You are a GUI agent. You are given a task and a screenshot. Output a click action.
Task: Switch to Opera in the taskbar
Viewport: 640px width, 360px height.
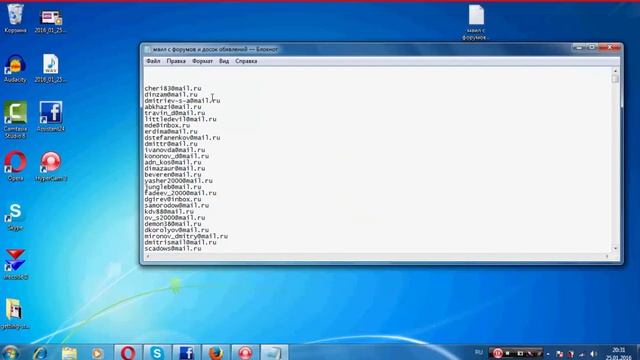click(127, 353)
